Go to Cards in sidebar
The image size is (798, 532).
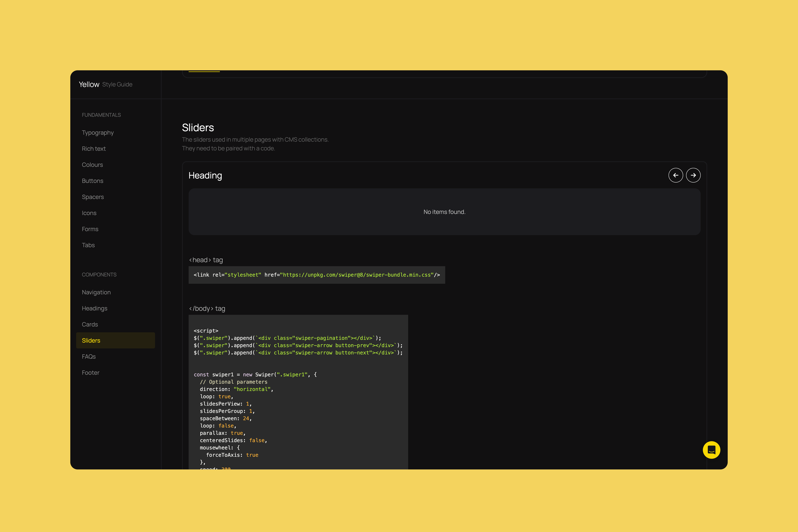coord(90,324)
